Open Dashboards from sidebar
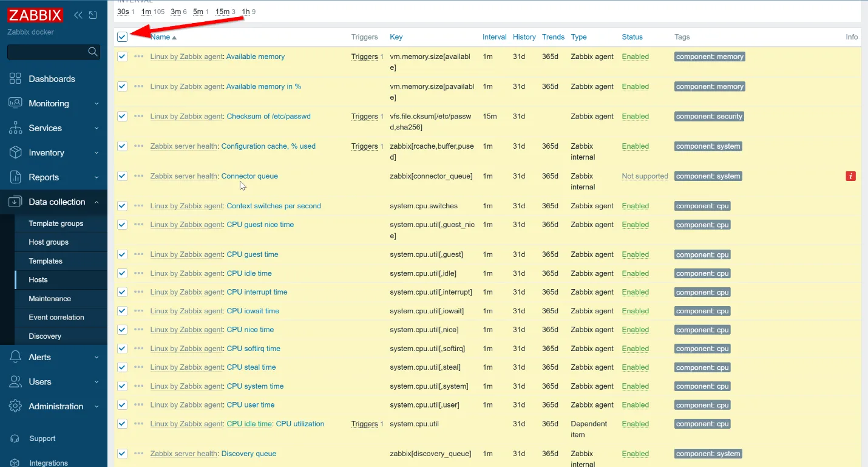The image size is (868, 467). coord(52,79)
